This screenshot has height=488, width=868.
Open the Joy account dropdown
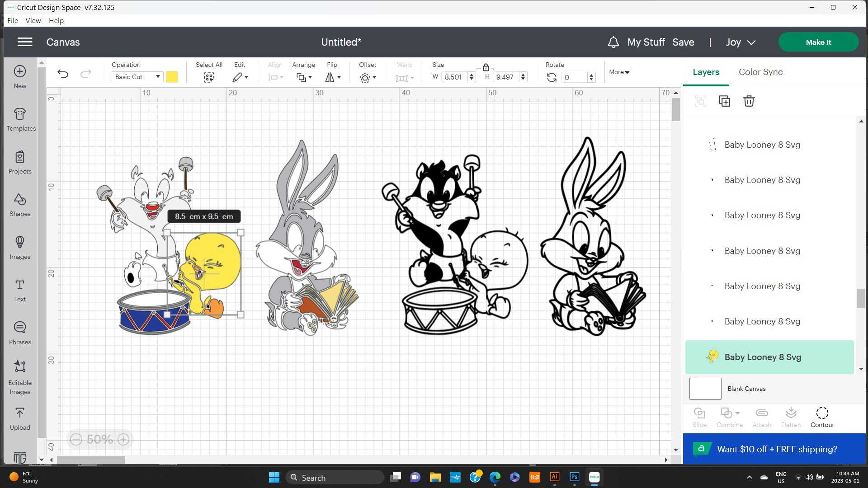[x=740, y=42]
